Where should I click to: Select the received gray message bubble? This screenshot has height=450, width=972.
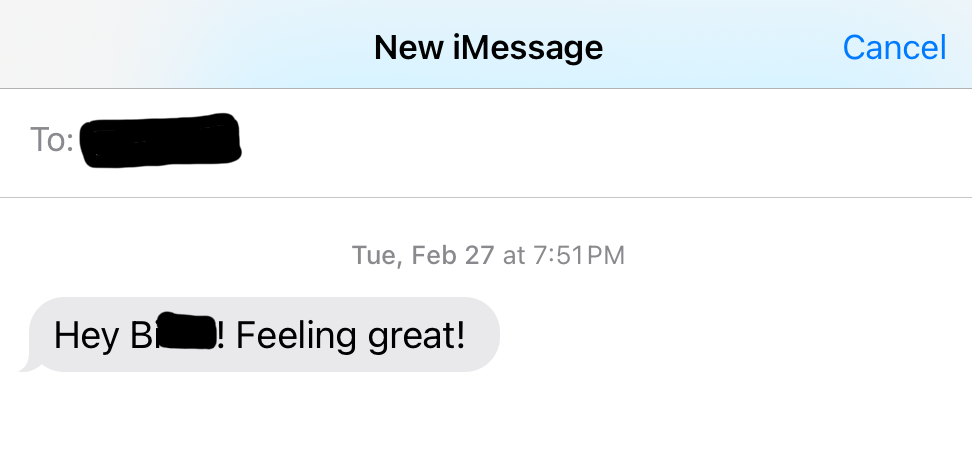tap(262, 334)
